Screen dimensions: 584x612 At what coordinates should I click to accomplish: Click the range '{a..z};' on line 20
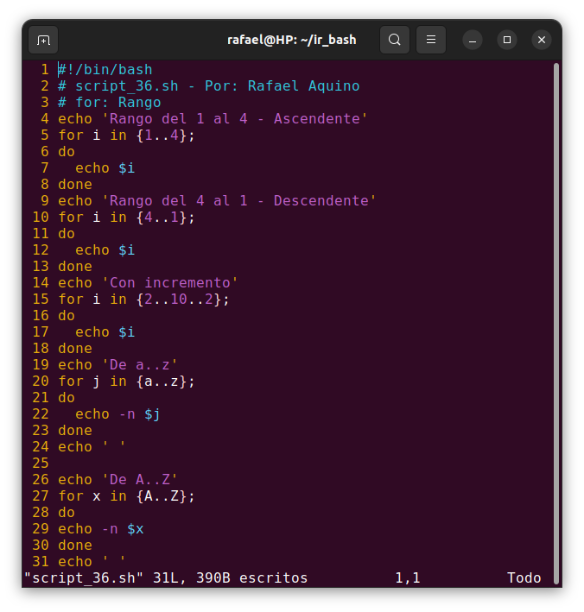click(166, 381)
